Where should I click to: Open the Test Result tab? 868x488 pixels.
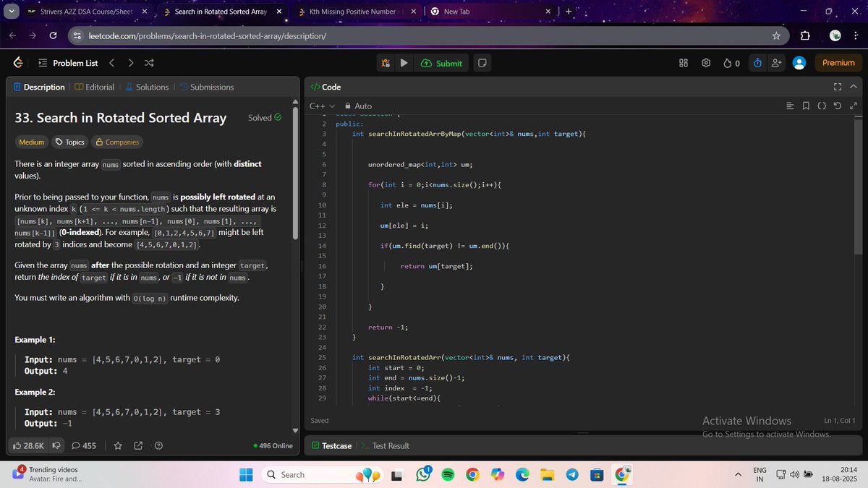coord(385,446)
